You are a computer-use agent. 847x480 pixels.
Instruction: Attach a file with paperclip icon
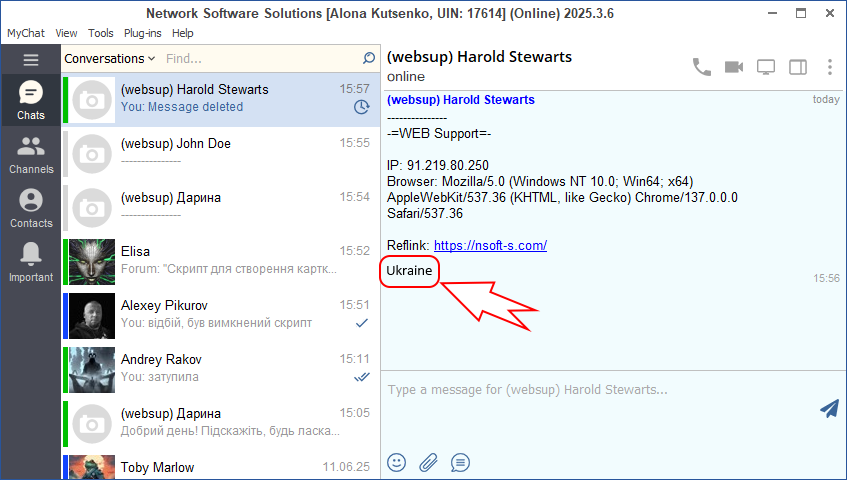(x=428, y=462)
